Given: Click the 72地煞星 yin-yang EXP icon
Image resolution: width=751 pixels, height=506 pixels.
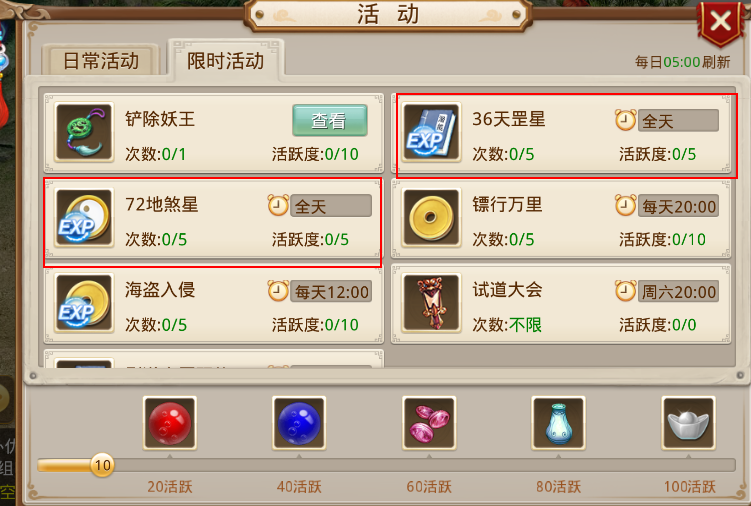Looking at the screenshot, I should [84, 218].
